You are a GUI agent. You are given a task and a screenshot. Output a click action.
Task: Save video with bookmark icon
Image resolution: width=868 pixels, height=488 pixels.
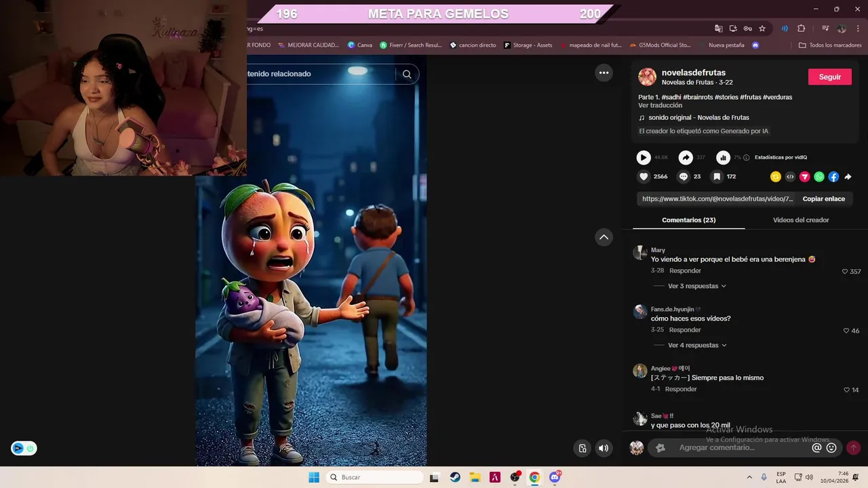tap(717, 176)
